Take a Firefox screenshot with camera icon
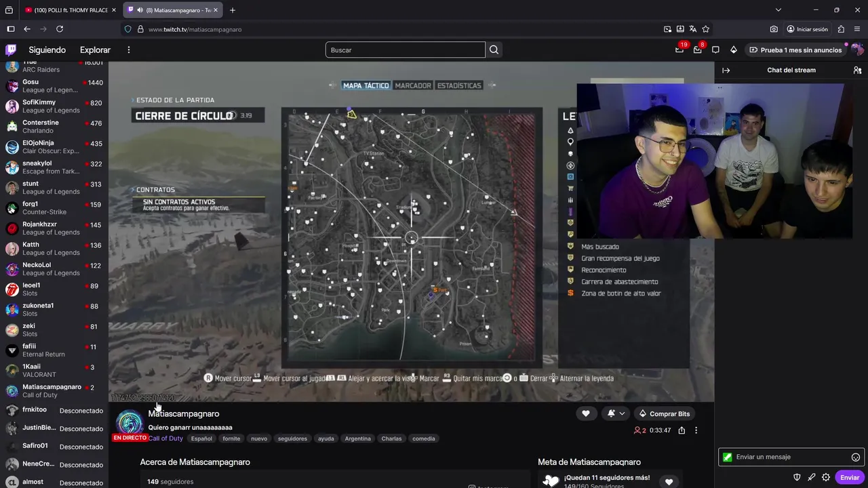The height and width of the screenshot is (488, 868). coord(774,29)
